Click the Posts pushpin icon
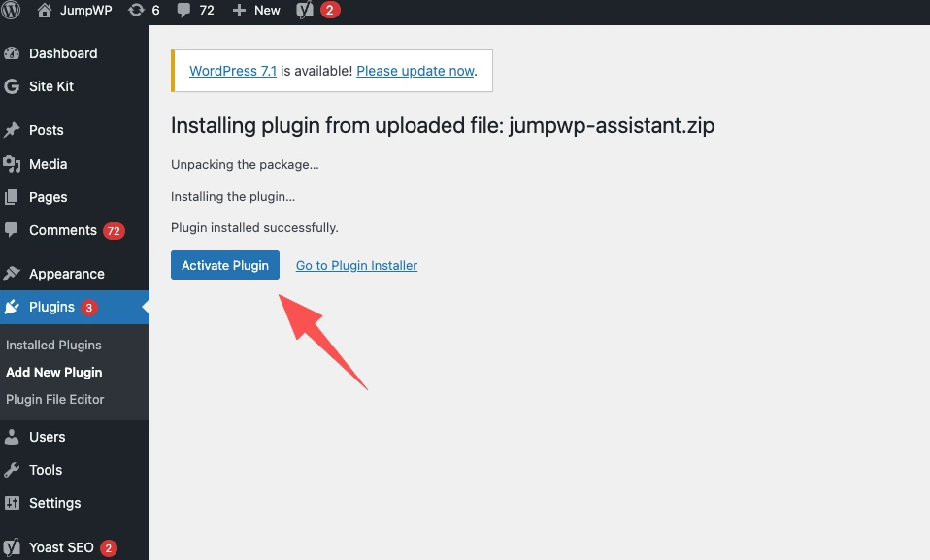The width and height of the screenshot is (930, 560). (x=12, y=130)
